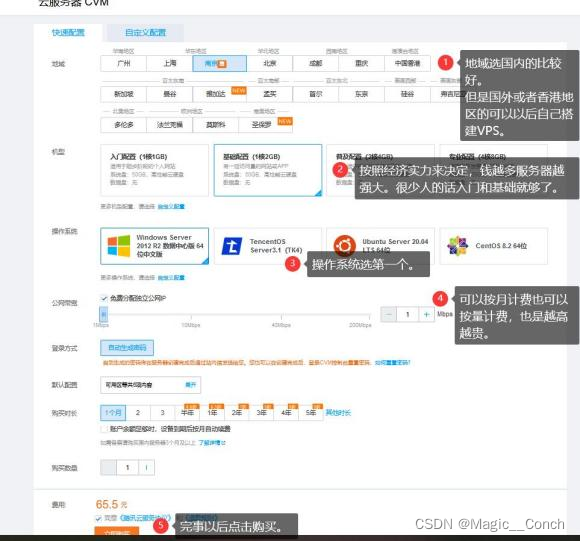The image size is (580, 541).
Task: Choose 半年 purchase duration
Action: [x=187, y=413]
